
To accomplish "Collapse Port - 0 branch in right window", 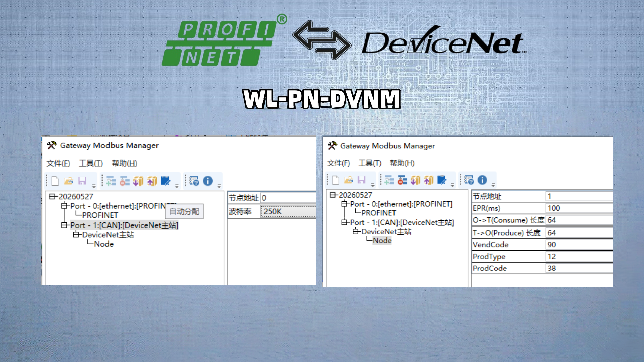I will point(344,204).
